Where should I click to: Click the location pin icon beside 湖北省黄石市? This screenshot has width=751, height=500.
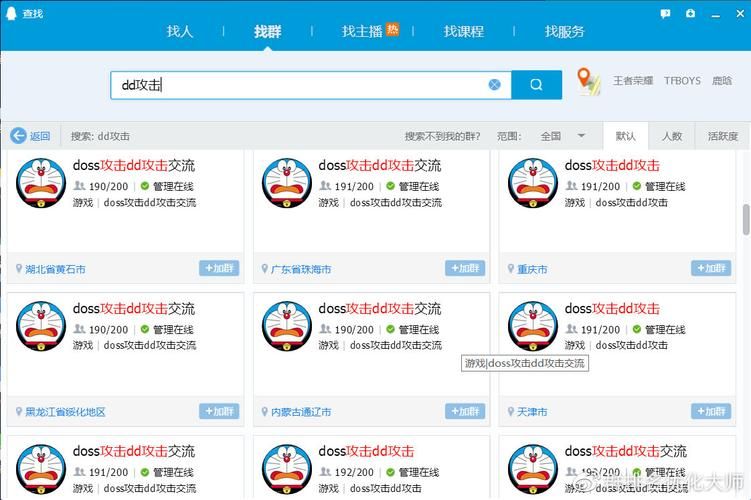pos(19,269)
